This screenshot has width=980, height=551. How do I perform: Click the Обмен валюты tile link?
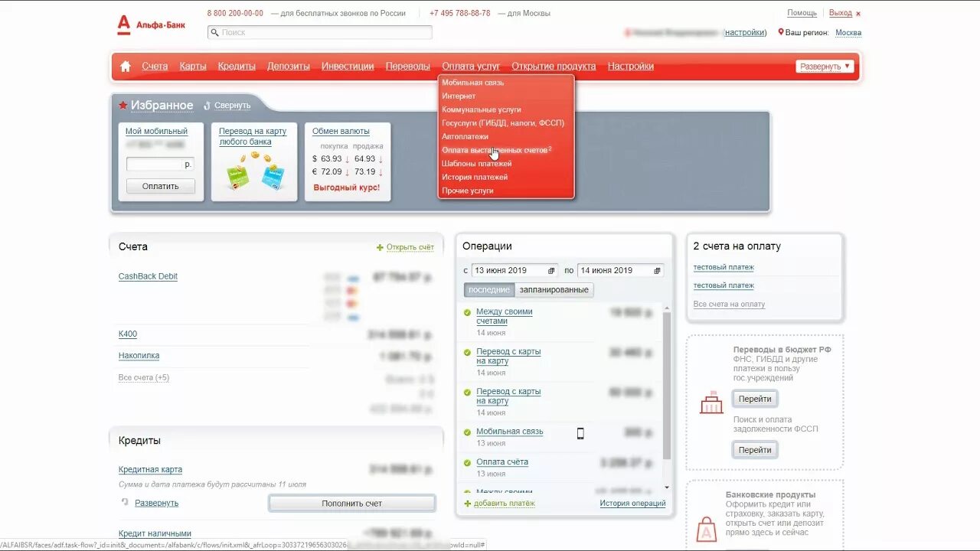coord(341,132)
